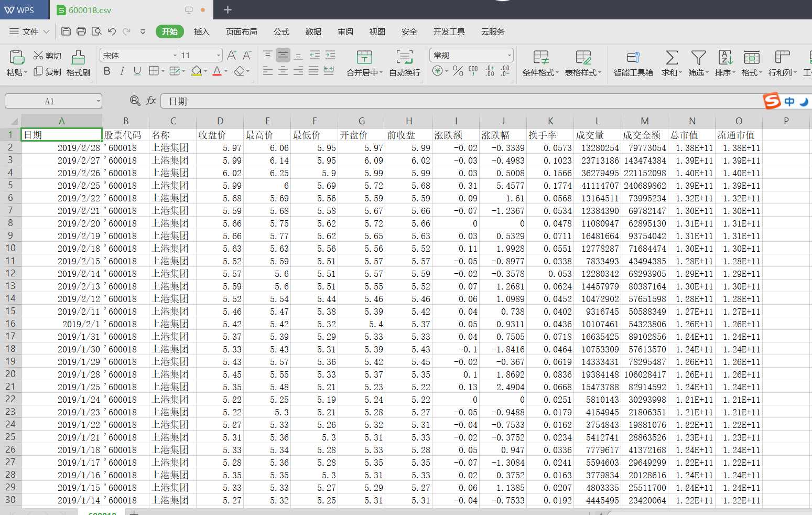The image size is (812, 515).
Task: Open the 文件 (File) menu
Action: (x=29, y=31)
